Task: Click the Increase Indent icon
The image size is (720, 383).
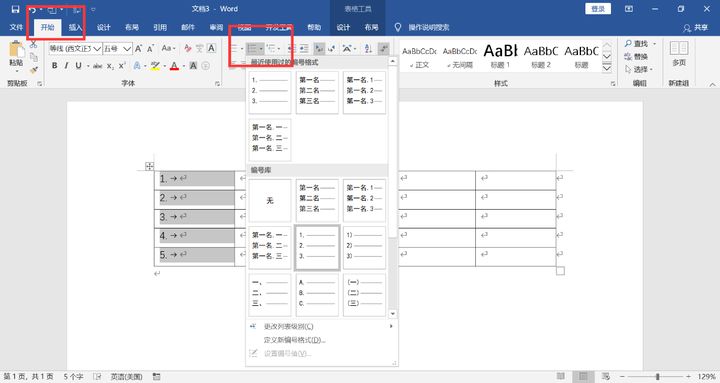Action: (304, 48)
